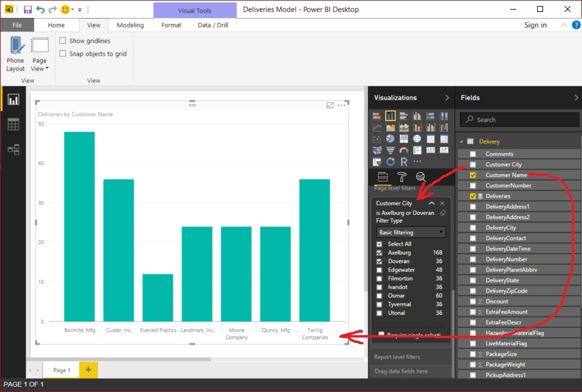Image resolution: width=582 pixels, height=392 pixels.
Task: Open the Page View dropdown
Action: coord(40,55)
